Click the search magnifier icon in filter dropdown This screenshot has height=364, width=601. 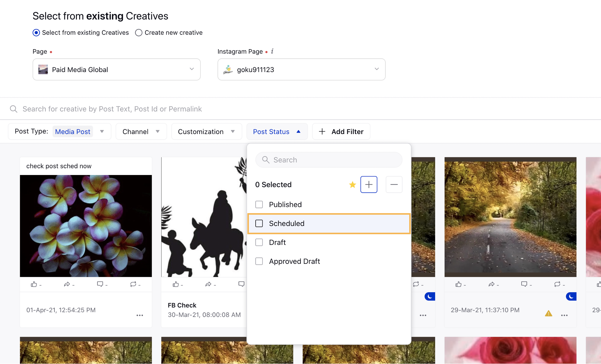coord(266,160)
